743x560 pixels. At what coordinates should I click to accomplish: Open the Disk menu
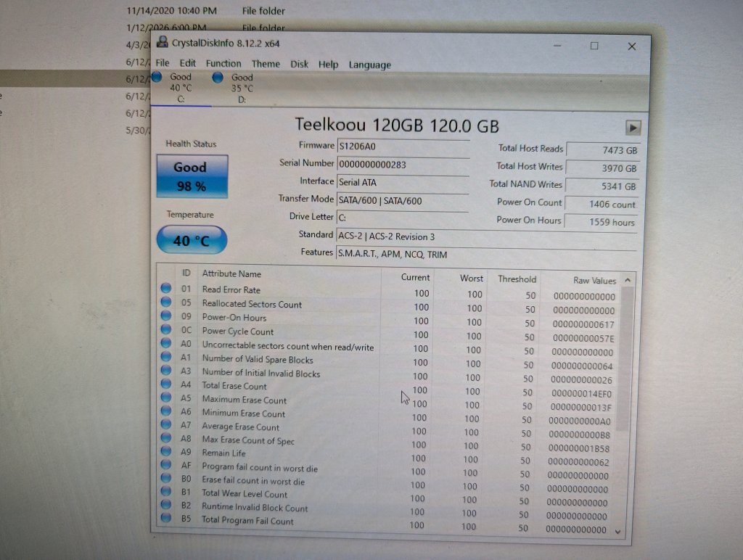[x=299, y=64]
